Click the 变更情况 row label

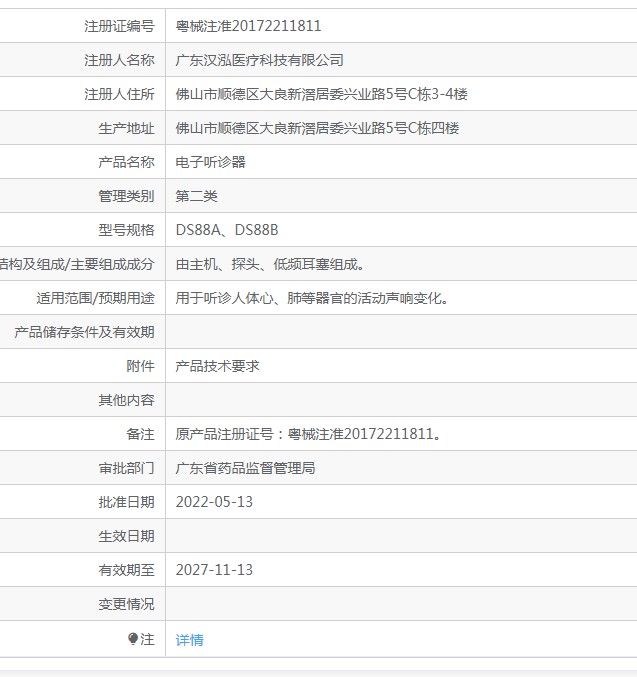point(126,604)
